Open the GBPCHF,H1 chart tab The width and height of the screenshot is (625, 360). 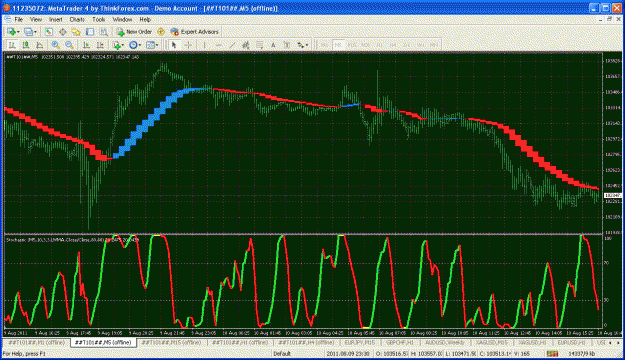pos(401,342)
